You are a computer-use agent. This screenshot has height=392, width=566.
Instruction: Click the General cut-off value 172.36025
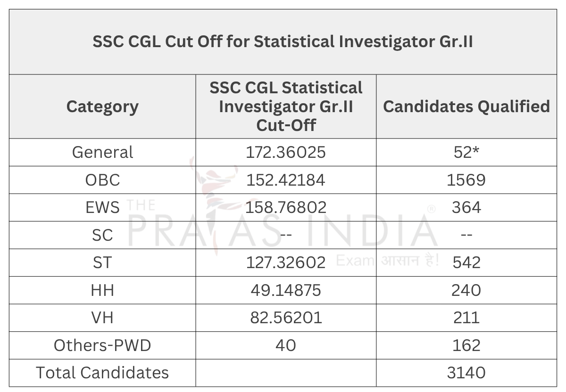coord(286,152)
